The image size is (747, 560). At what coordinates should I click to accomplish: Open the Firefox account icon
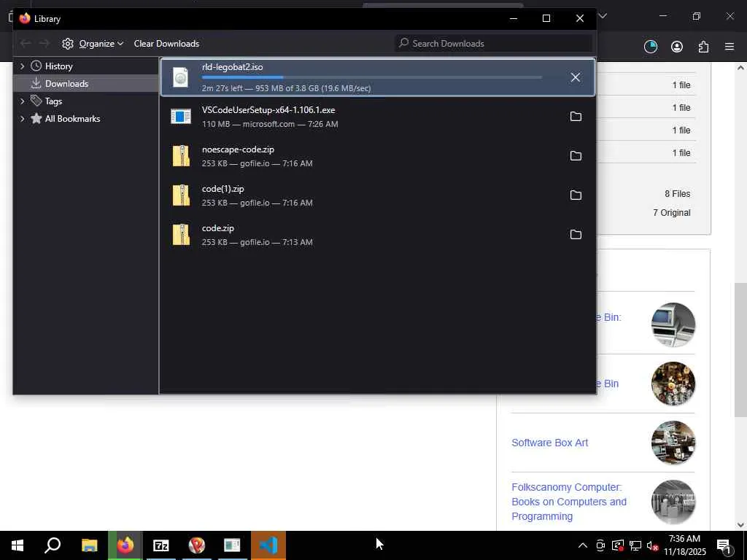pyautogui.click(x=676, y=47)
